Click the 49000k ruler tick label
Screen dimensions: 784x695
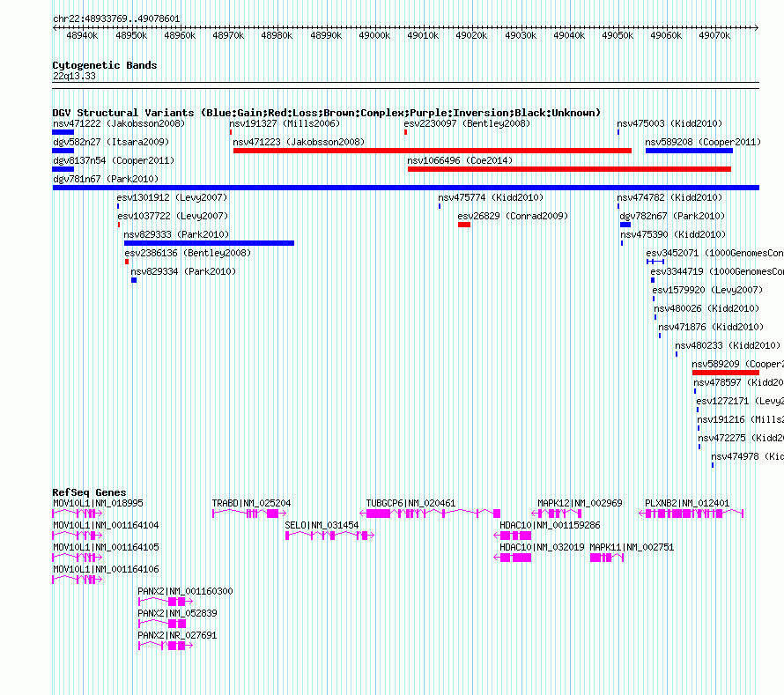click(x=374, y=35)
